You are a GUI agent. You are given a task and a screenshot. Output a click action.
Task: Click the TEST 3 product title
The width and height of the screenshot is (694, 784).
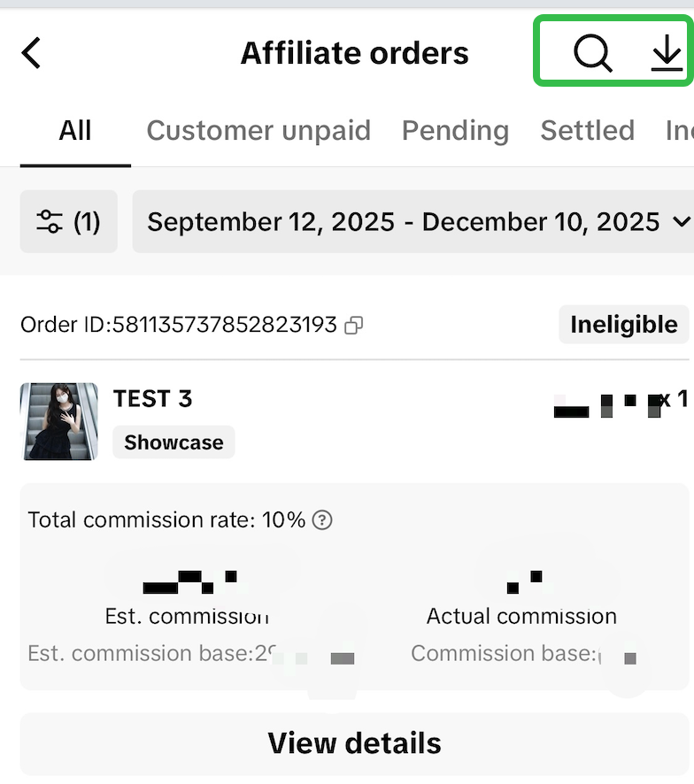[152, 399]
